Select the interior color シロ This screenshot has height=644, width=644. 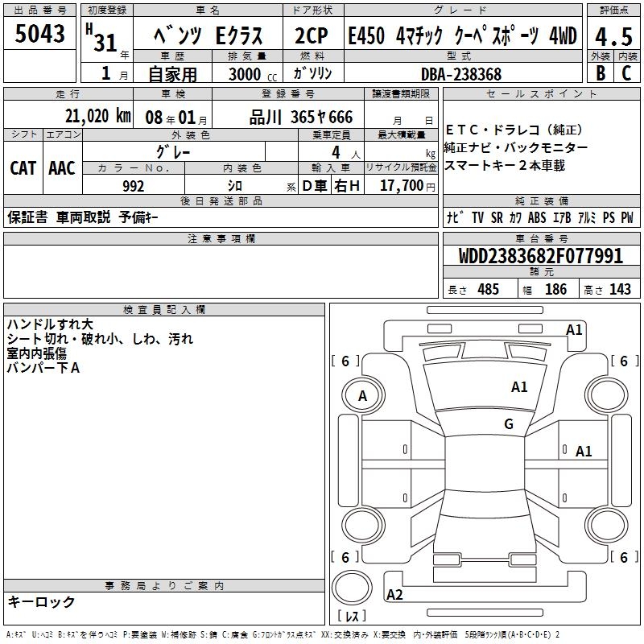tap(235, 186)
